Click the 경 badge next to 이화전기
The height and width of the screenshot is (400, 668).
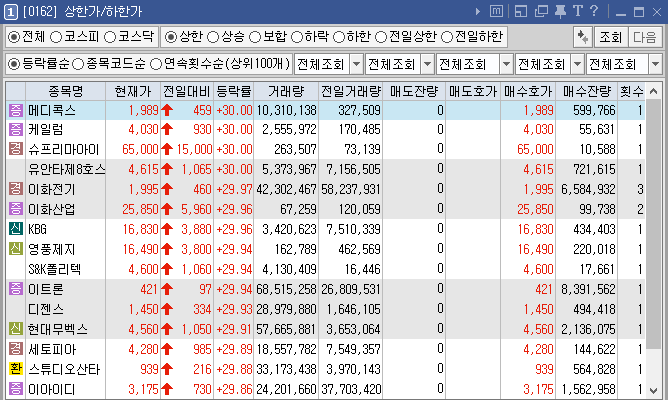tap(16, 189)
